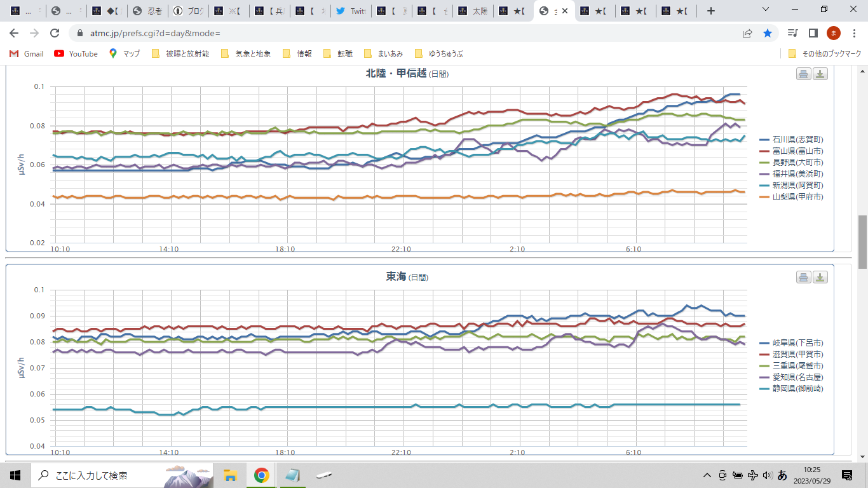
Task: Open the notepad app in the taskbar
Action: [x=292, y=475]
